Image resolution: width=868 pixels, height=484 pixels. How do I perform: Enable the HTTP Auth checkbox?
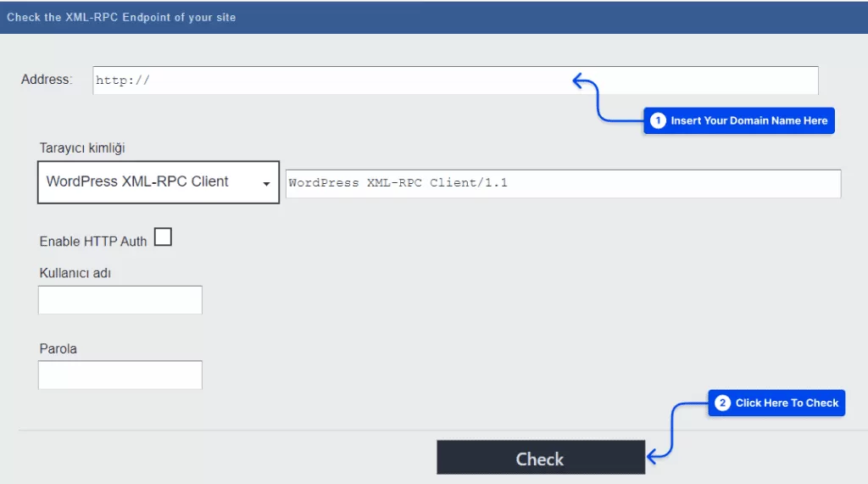pos(163,238)
